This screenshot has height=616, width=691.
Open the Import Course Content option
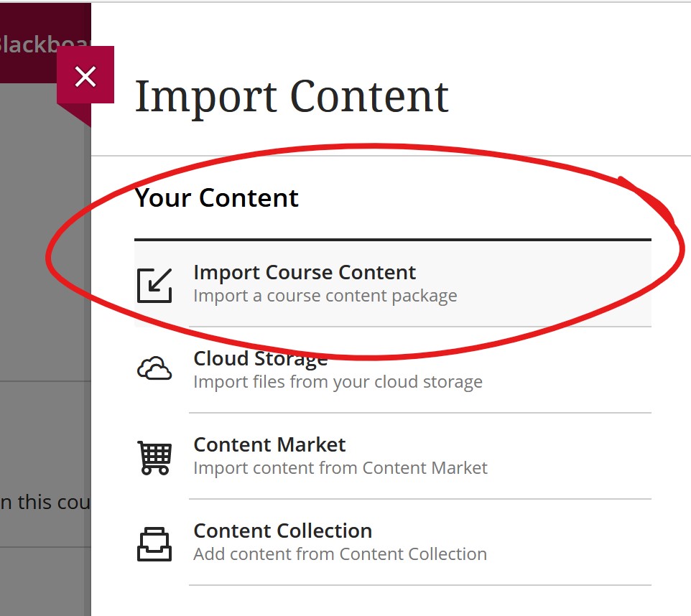tap(305, 273)
